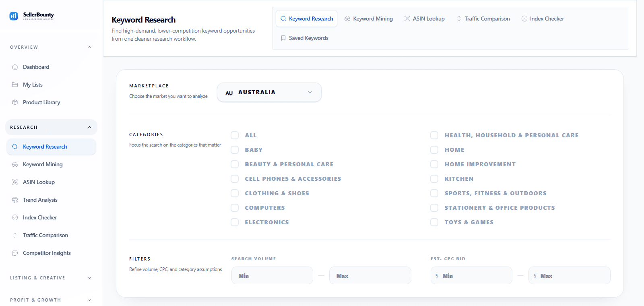
Task: Open the Australia marketplace dropdown
Action: [269, 92]
